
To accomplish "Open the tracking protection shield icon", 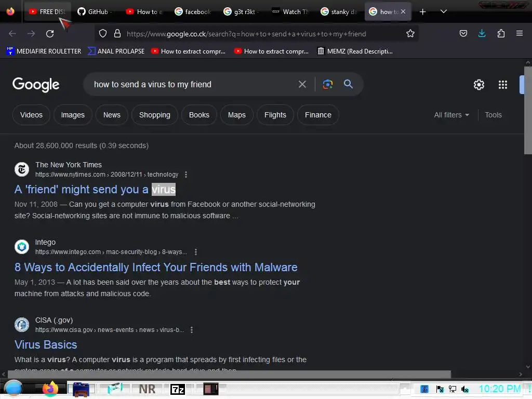I will [103, 34].
